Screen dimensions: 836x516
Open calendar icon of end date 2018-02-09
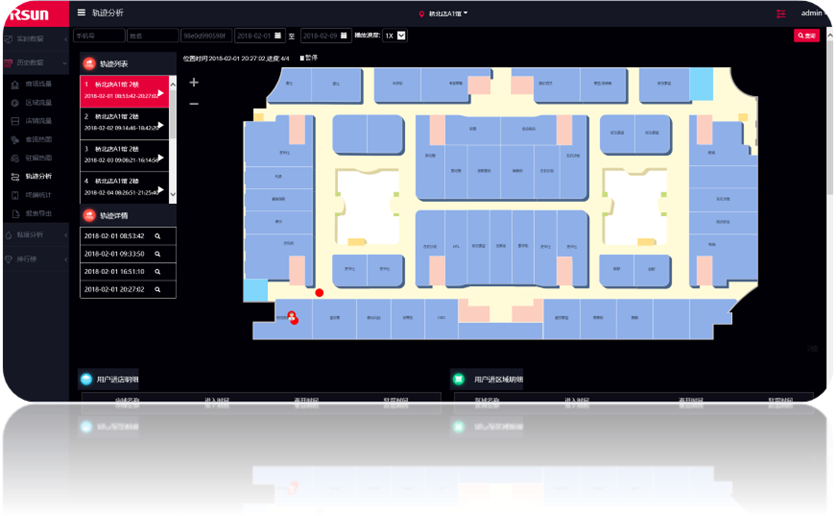coord(345,36)
